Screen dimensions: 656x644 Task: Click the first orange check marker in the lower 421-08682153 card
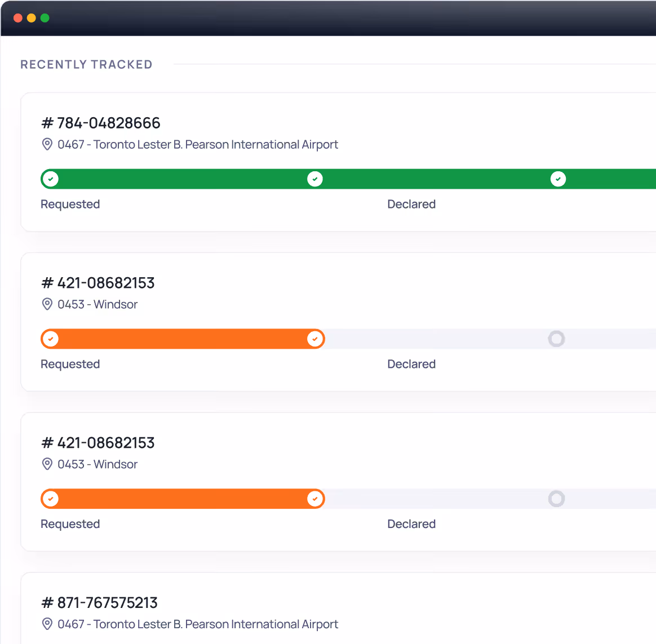point(51,499)
